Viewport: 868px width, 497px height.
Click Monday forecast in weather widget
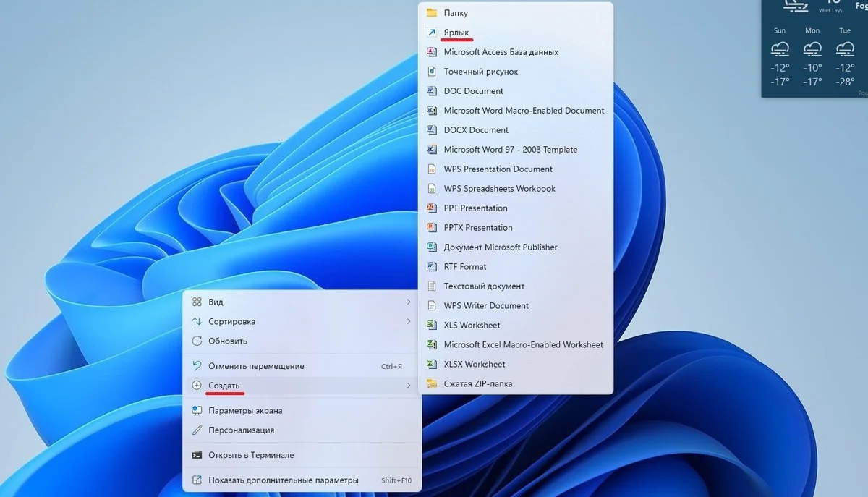[x=812, y=56]
